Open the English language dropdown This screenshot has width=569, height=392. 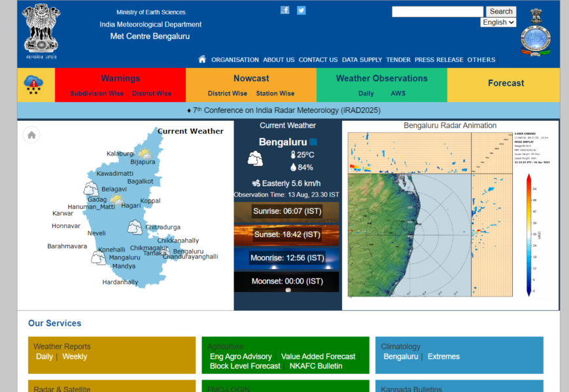[498, 22]
